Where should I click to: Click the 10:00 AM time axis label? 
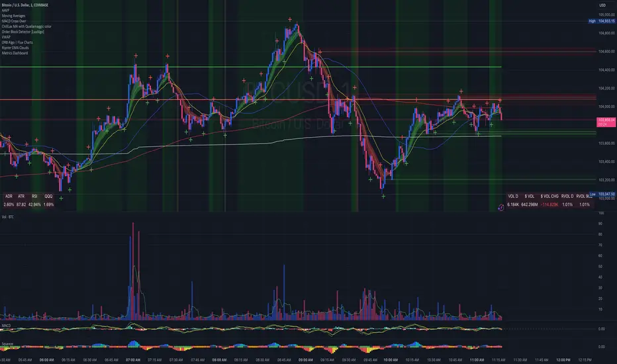[391, 359]
